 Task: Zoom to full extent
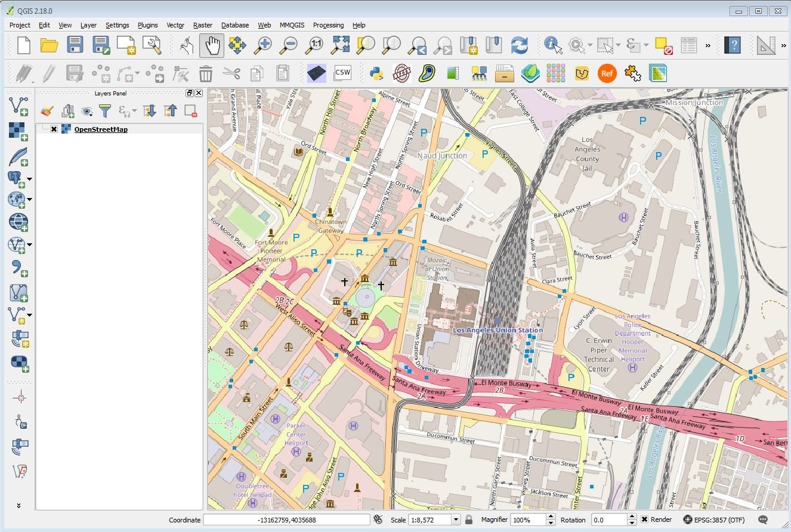coord(341,45)
